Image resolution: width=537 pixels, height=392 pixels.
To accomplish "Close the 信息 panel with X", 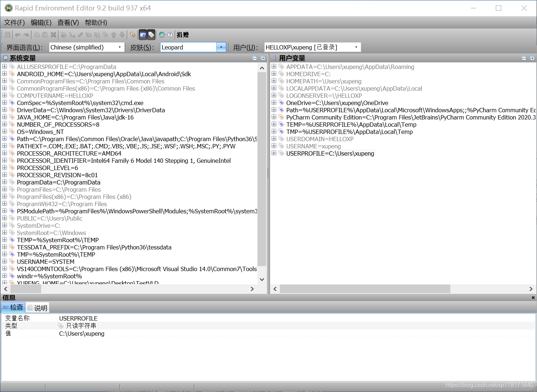I will [x=533, y=297].
